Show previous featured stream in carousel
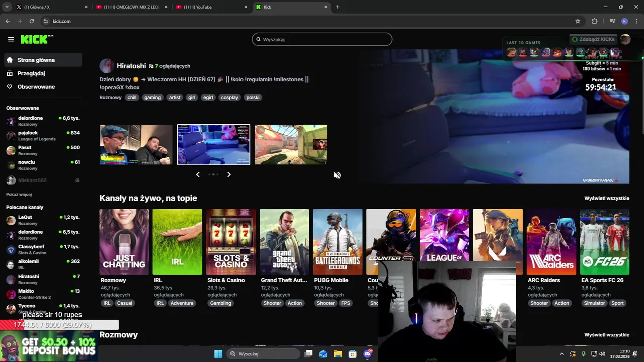Viewport: 644px width, 362px height. 198,174
